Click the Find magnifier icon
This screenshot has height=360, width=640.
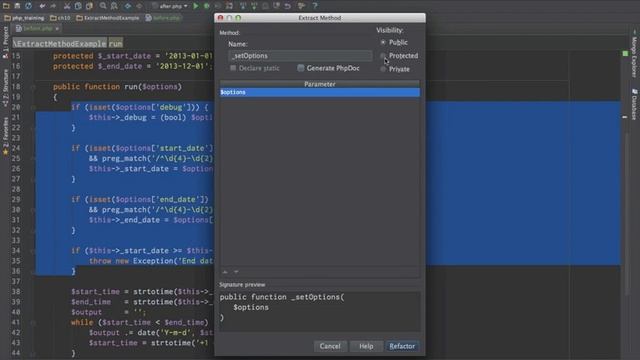[x=103, y=6]
